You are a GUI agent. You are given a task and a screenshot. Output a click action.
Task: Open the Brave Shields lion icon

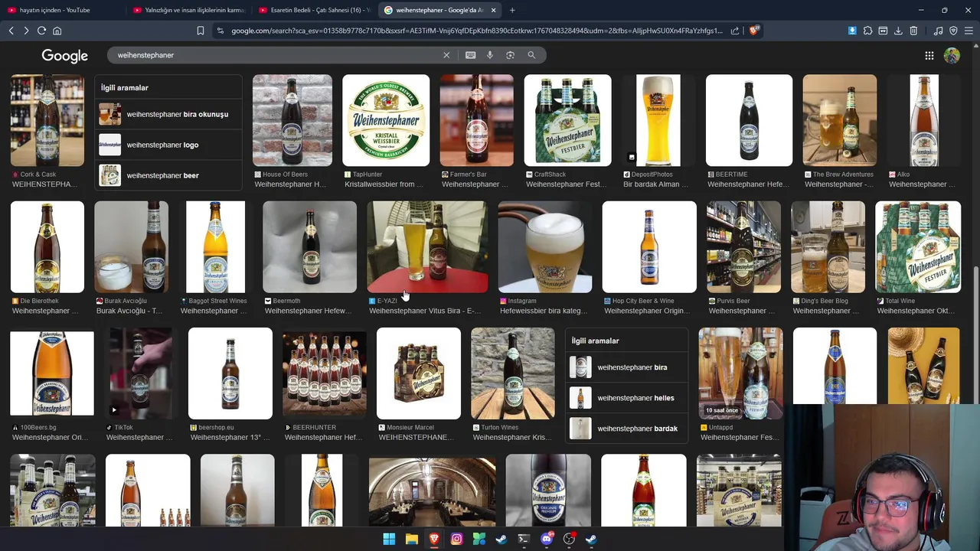[x=754, y=31]
